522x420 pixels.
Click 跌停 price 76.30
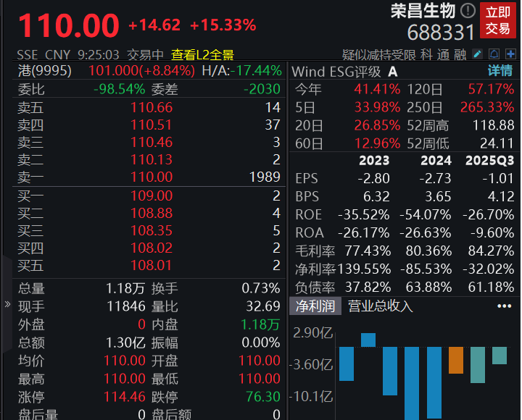point(263,397)
